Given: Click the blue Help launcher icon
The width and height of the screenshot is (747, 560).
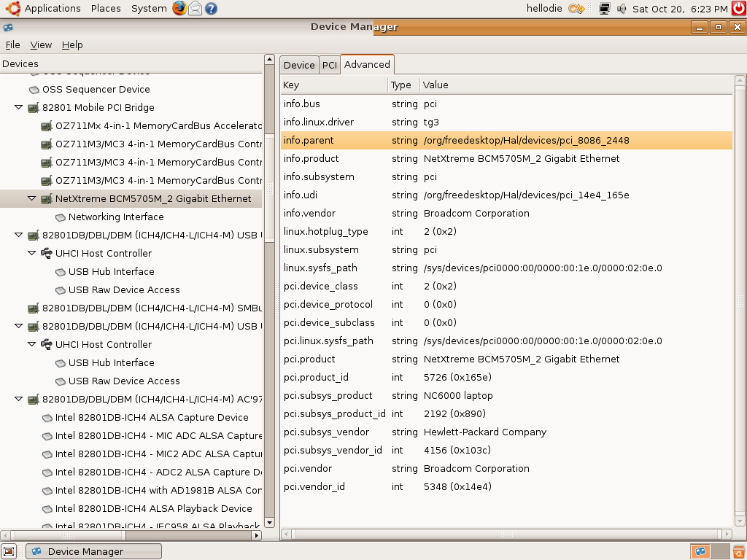Looking at the screenshot, I should (211, 9).
